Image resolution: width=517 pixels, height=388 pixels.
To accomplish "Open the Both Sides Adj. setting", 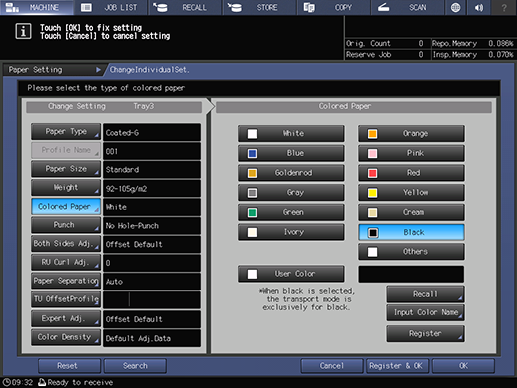I will pos(66,244).
